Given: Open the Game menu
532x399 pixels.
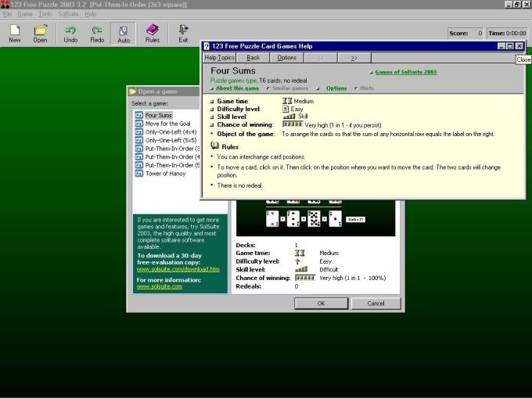Looking at the screenshot, I should pyautogui.click(x=25, y=14).
